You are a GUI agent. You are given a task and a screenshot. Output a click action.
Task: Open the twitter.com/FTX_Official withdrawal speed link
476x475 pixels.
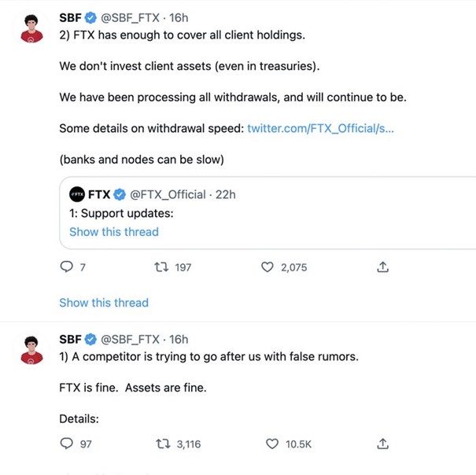coord(320,128)
